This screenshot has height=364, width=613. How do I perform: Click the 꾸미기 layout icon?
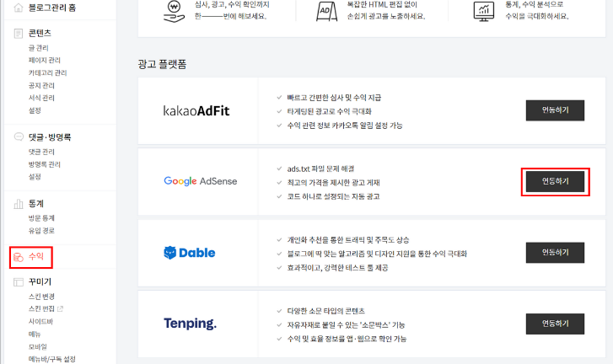[x=19, y=282]
